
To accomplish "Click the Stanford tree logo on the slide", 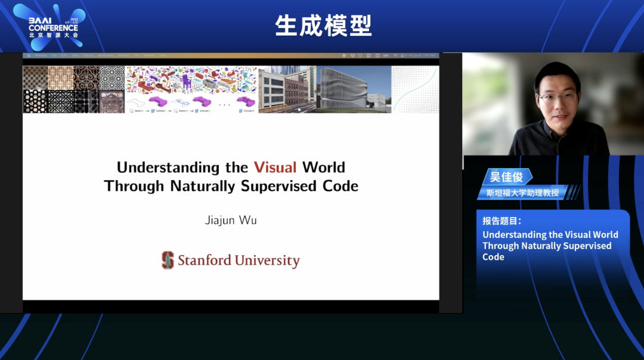I will coord(168,260).
